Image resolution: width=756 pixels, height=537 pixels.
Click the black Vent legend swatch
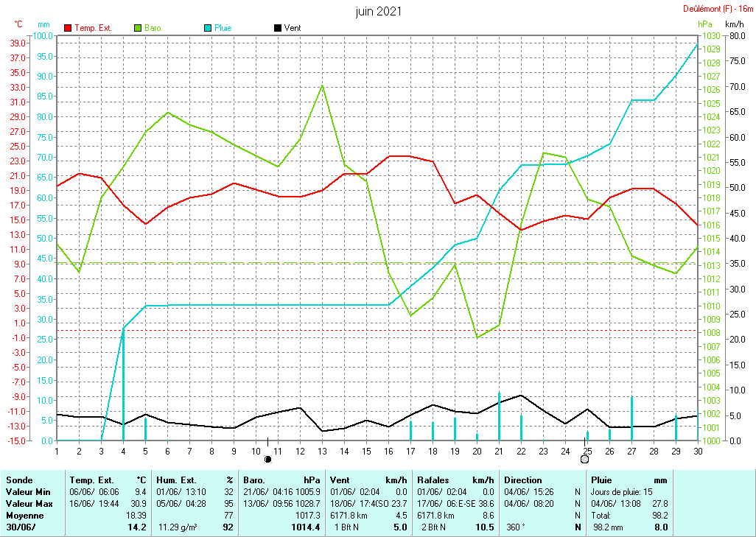278,28
